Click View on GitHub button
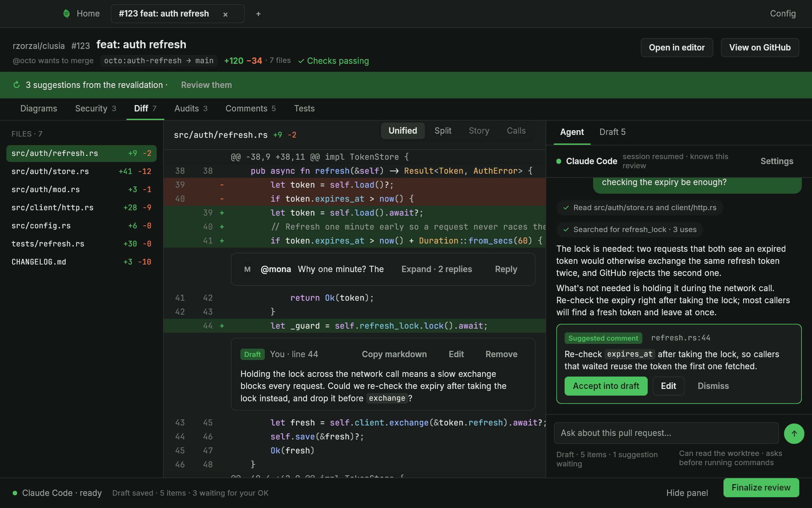This screenshot has width=812, height=508. click(x=760, y=47)
